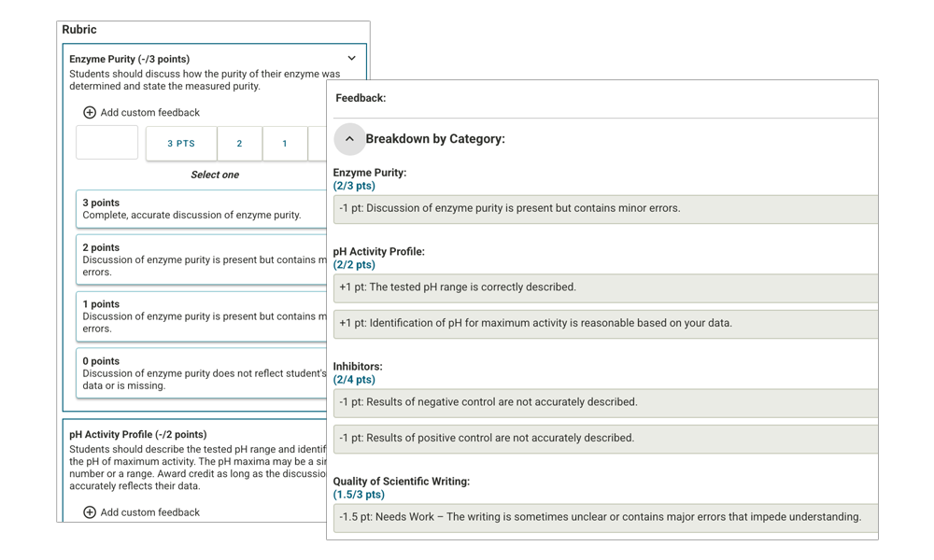This screenshot has width=934, height=560.
Task: Collapse the Breakdown by Category section
Action: tap(350, 138)
